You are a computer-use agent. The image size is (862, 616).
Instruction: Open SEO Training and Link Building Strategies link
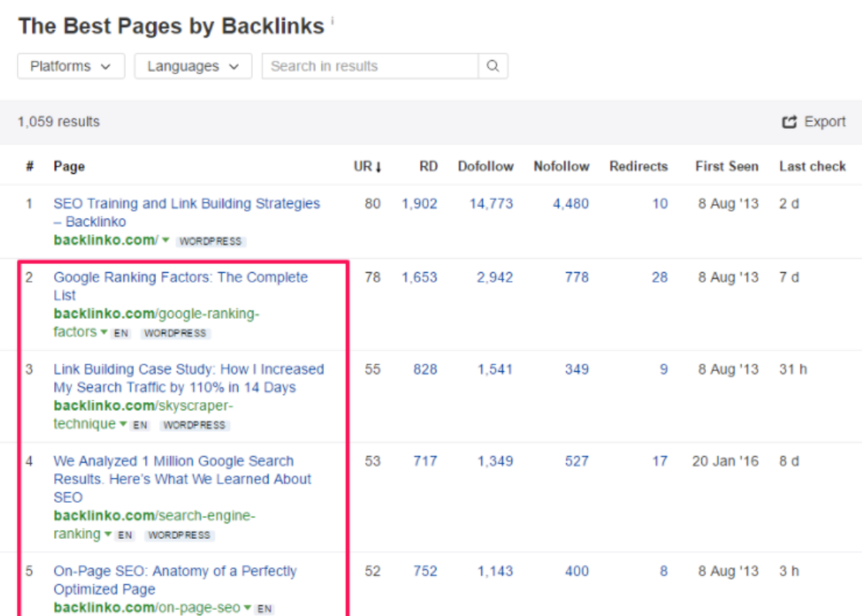[x=186, y=212]
